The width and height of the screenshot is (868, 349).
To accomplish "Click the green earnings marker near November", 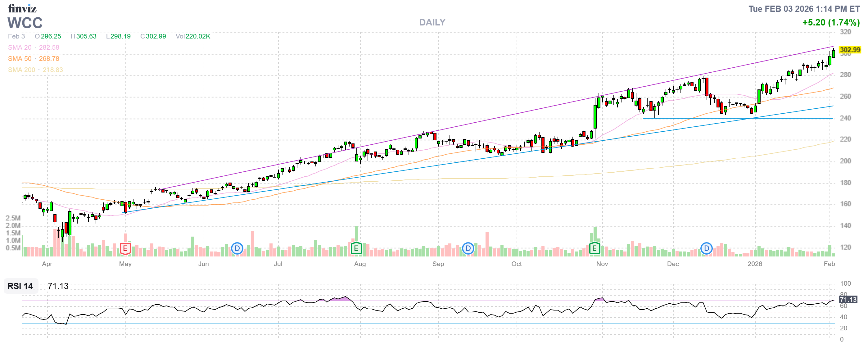I will [594, 249].
